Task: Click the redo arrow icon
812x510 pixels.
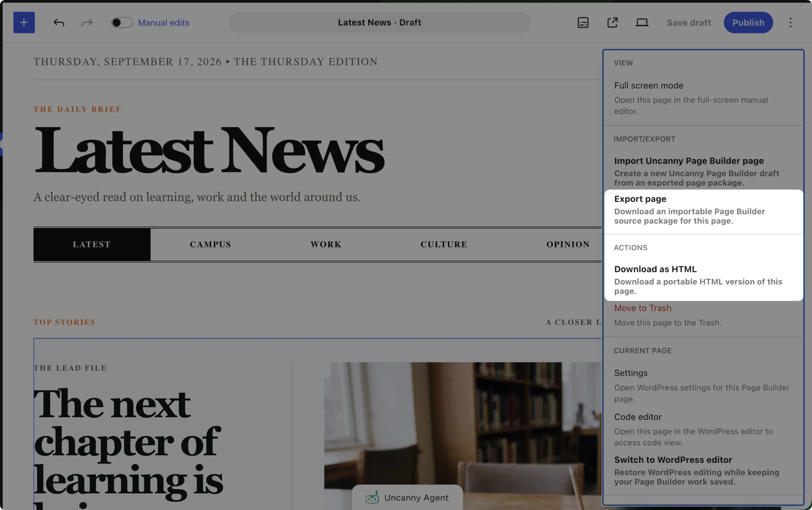Action: pos(87,23)
